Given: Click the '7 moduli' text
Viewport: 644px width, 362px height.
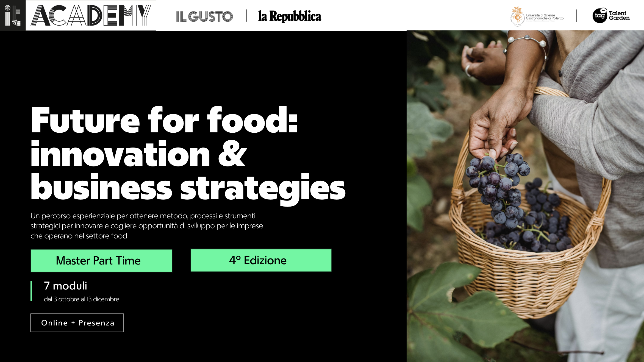Looking at the screenshot, I should (65, 286).
